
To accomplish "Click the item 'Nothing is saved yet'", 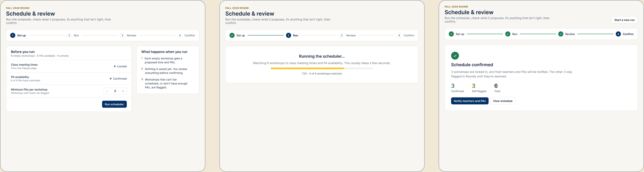I will click(x=164, y=71).
